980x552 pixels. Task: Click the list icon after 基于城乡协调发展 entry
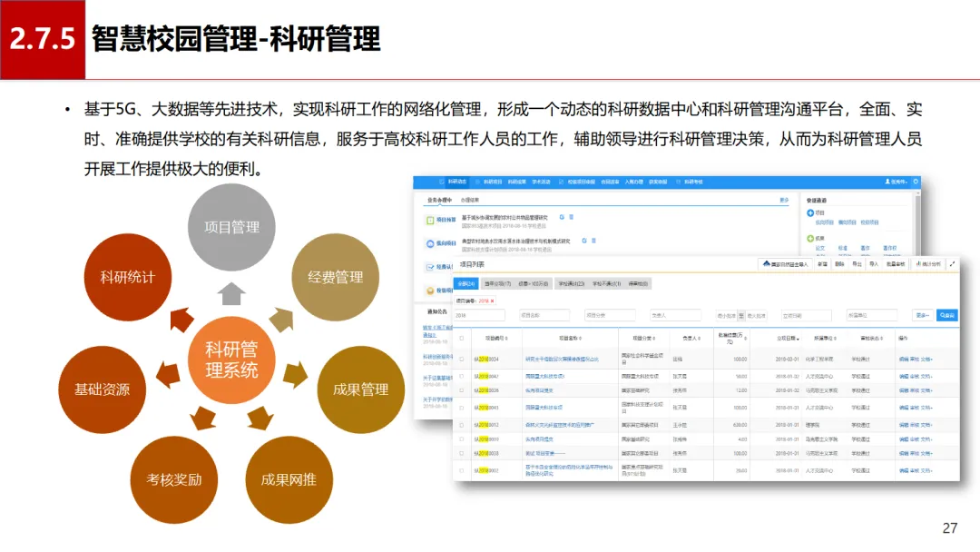[x=572, y=217]
